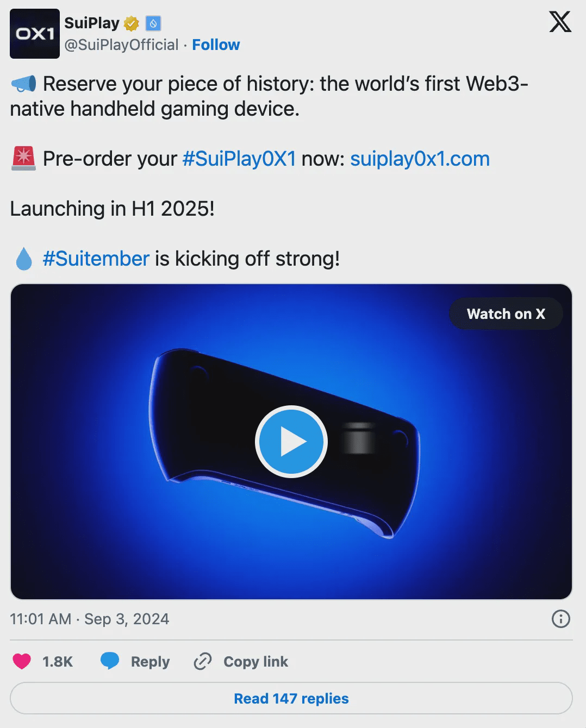Click the blue reply bubble icon
This screenshot has height=728, width=586.
click(110, 661)
